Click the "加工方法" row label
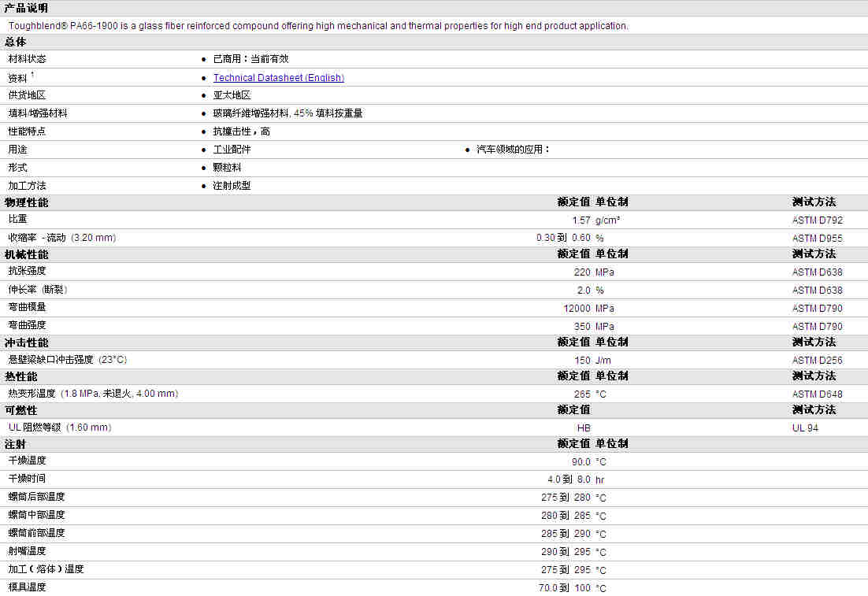The width and height of the screenshot is (868, 596). click(27, 186)
